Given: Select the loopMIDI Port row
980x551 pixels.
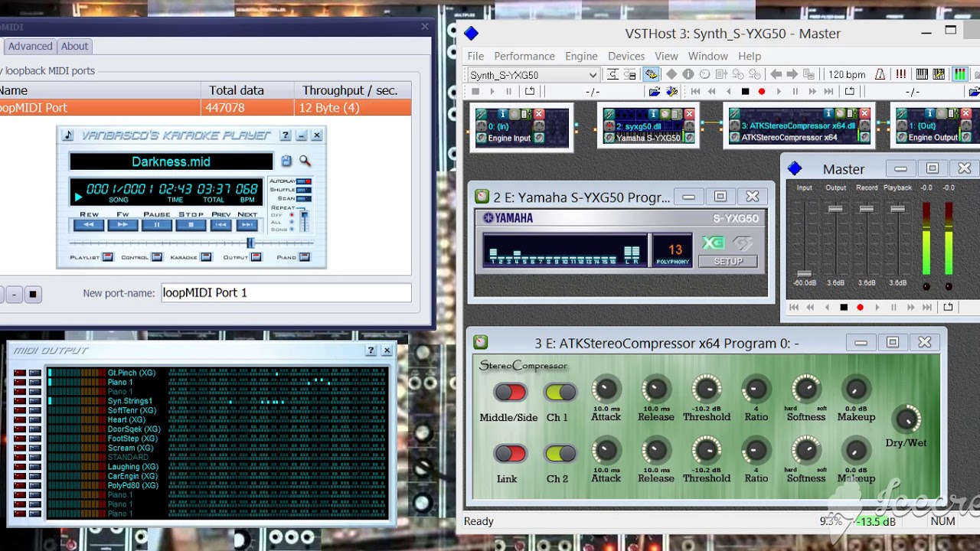Looking at the screenshot, I should (x=205, y=108).
